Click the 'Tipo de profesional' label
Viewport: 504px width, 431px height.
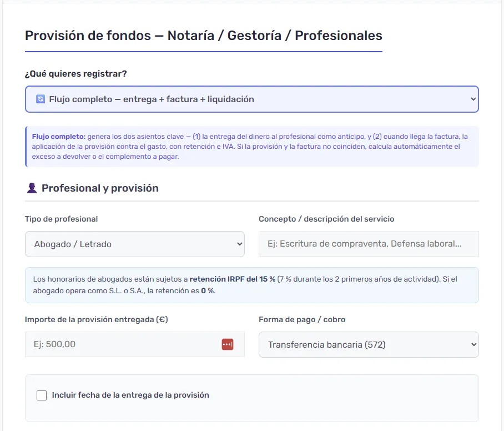click(62, 219)
